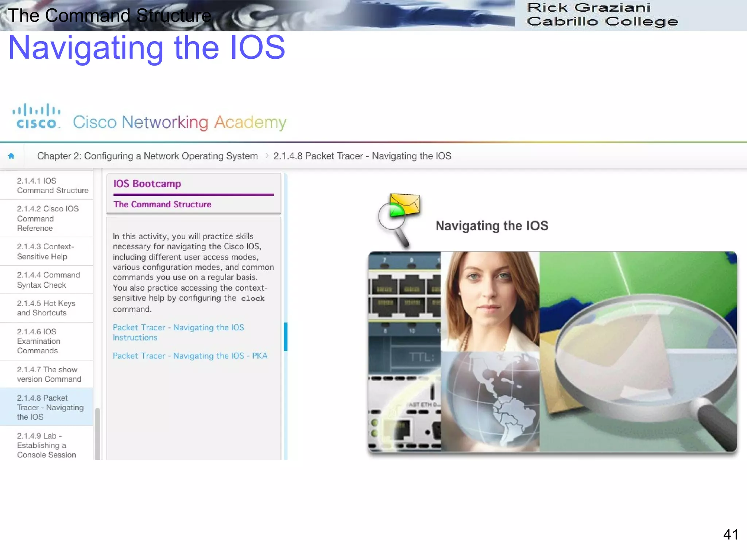Open 2.1.4.2 Cisco IOS Command Reference
This screenshot has width=747, height=560.
(47, 218)
